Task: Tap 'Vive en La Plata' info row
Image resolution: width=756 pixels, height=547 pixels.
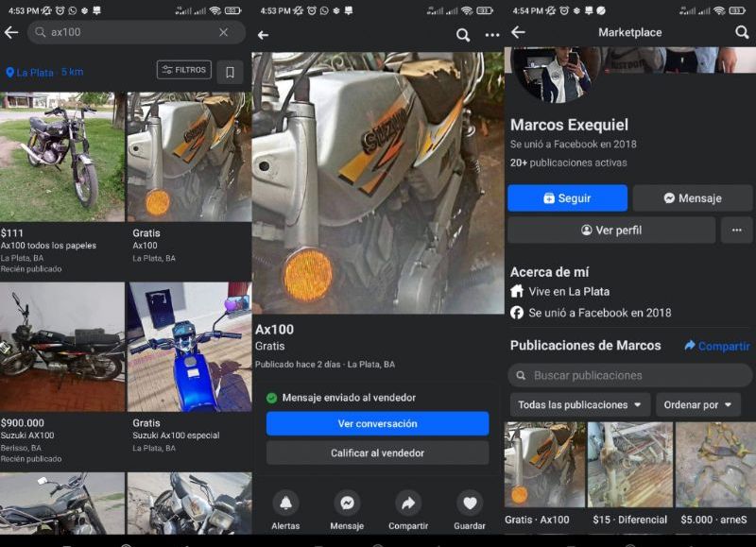Action: [559, 292]
